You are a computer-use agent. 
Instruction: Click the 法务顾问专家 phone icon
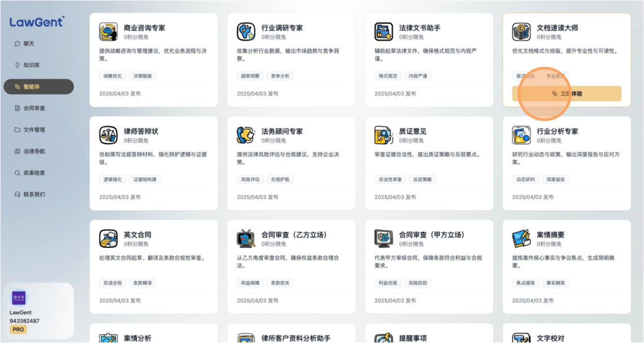click(246, 135)
